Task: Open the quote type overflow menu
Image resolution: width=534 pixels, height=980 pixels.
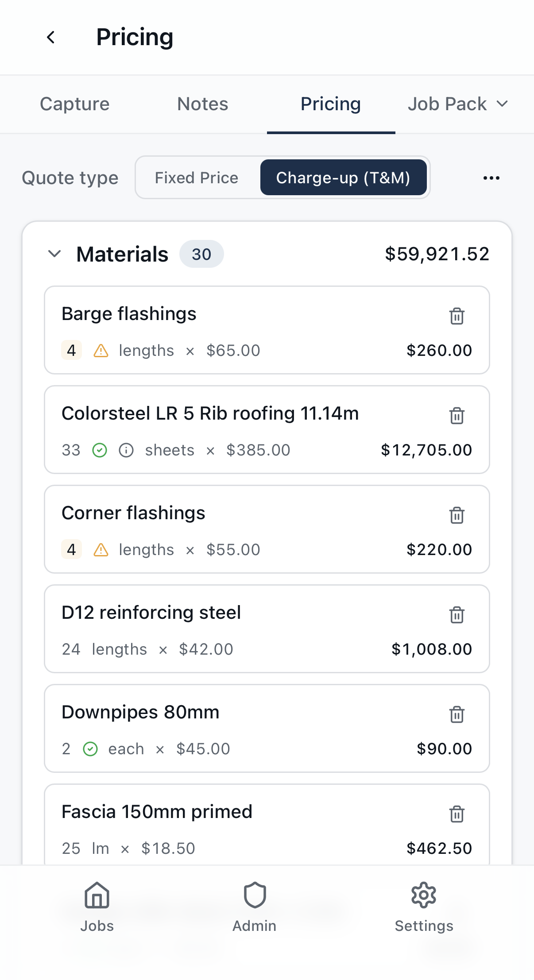Action: [491, 177]
